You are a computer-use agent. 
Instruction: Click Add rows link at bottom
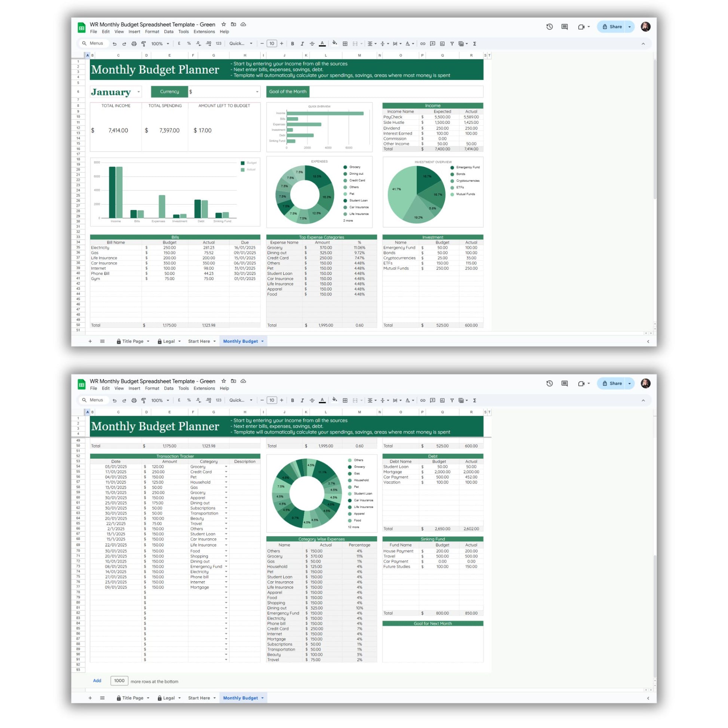tap(97, 681)
